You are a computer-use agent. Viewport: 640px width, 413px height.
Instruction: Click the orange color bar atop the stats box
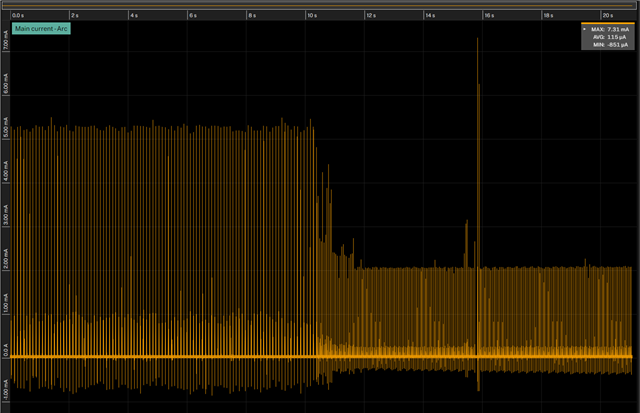point(608,23)
